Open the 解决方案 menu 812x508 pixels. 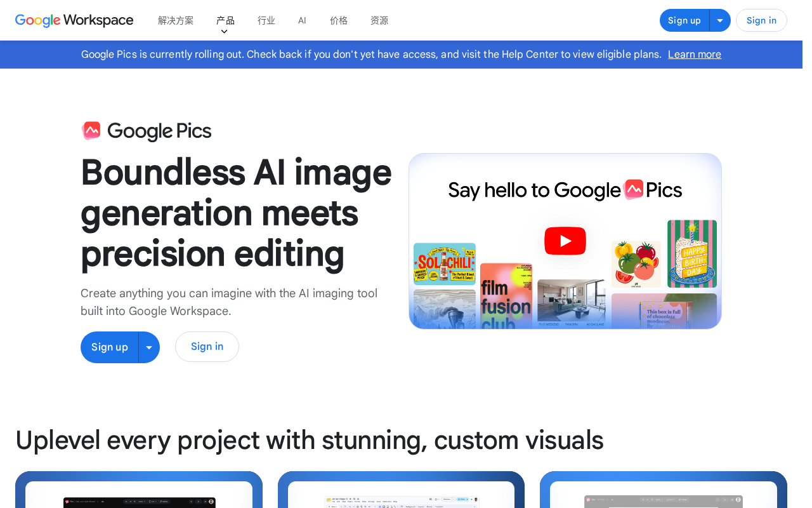[x=176, y=20]
